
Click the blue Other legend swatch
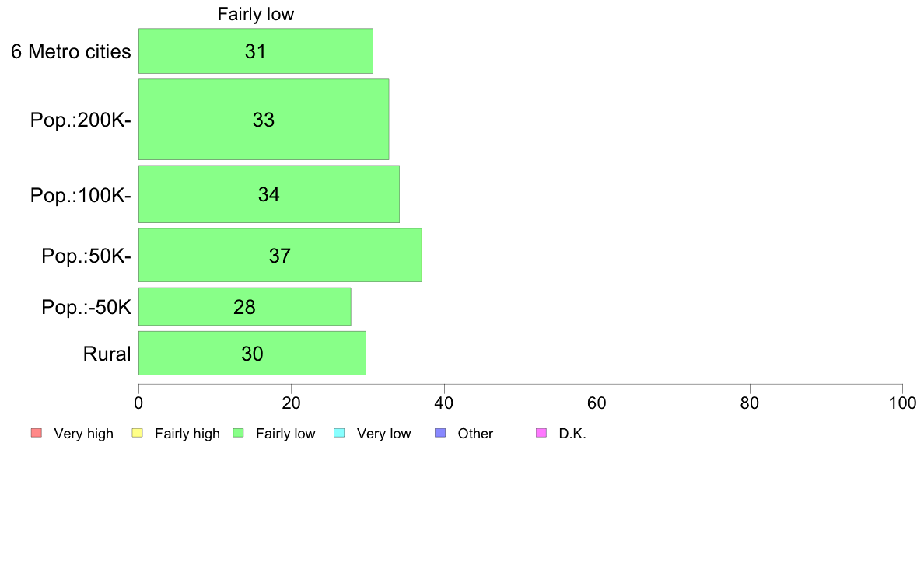(440, 433)
